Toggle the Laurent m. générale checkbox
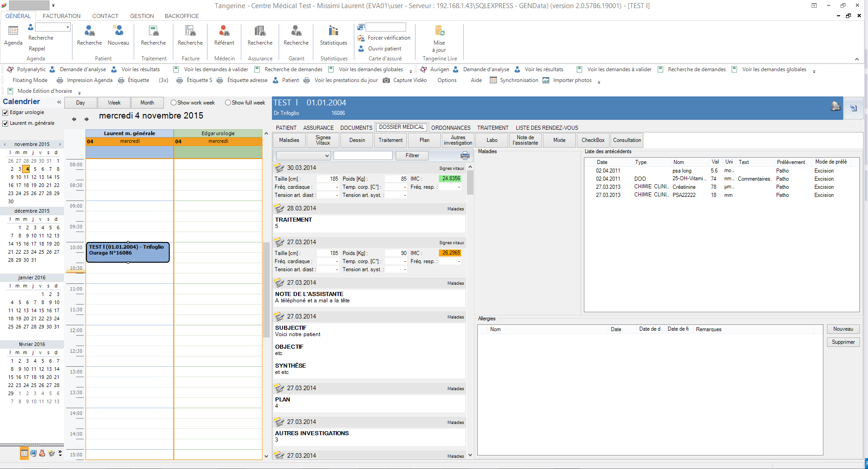Image resolution: width=868 pixels, height=469 pixels. pos(6,123)
